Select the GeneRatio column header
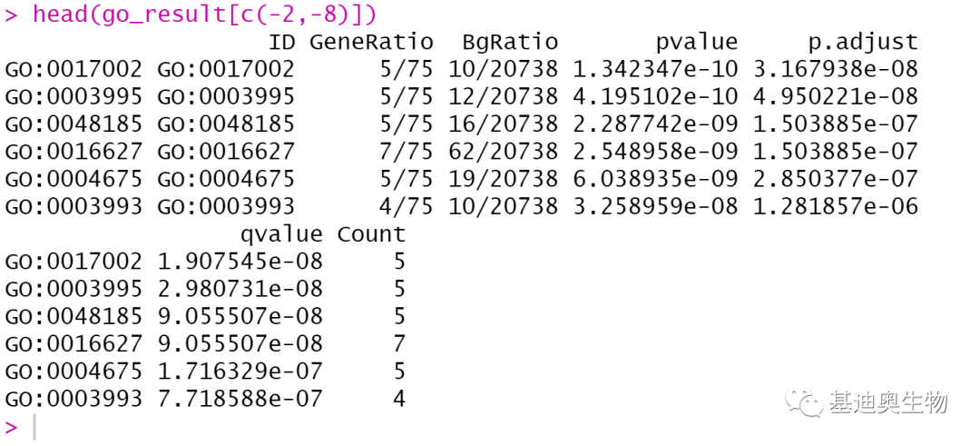The image size is (980, 446). coord(371,42)
